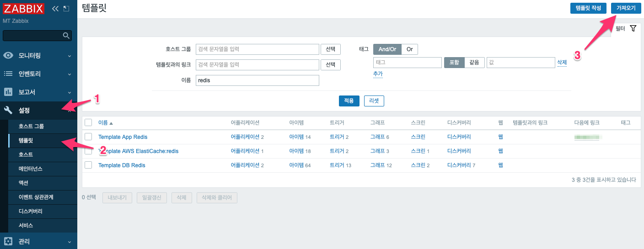
Task: Click 선택 button next to 템플릿과의 링크
Action: [331, 65]
